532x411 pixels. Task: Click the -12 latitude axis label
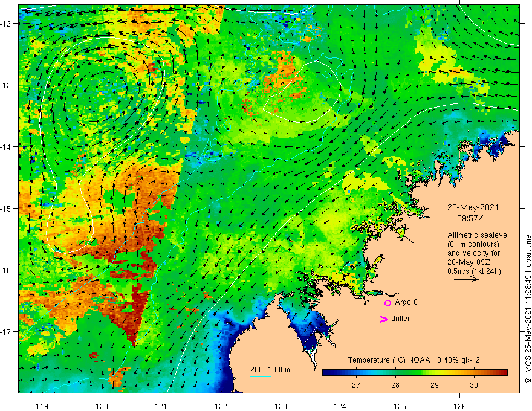tap(7, 24)
